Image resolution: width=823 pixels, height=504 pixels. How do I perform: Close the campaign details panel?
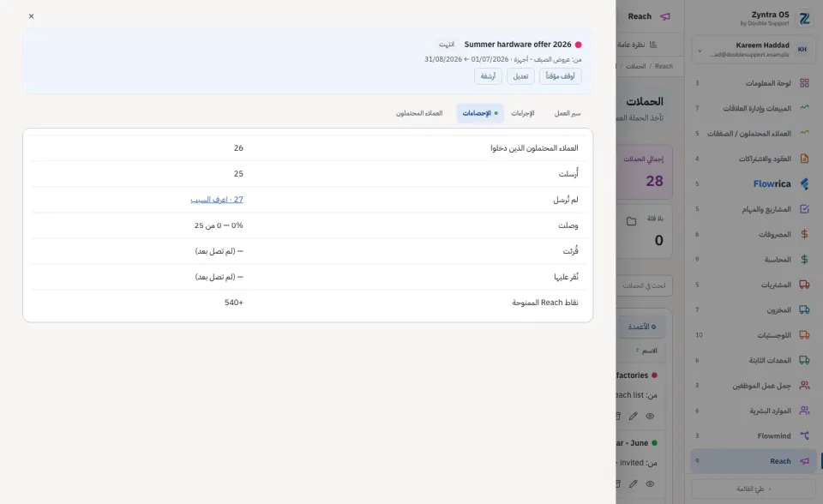(31, 16)
